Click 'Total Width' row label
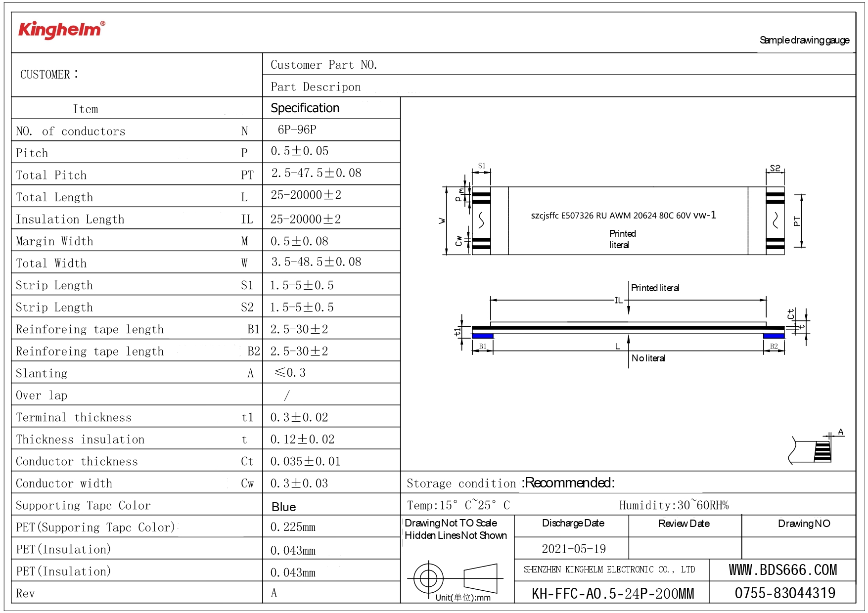Image resolution: width=868 pixels, height=613 pixels. (x=51, y=263)
